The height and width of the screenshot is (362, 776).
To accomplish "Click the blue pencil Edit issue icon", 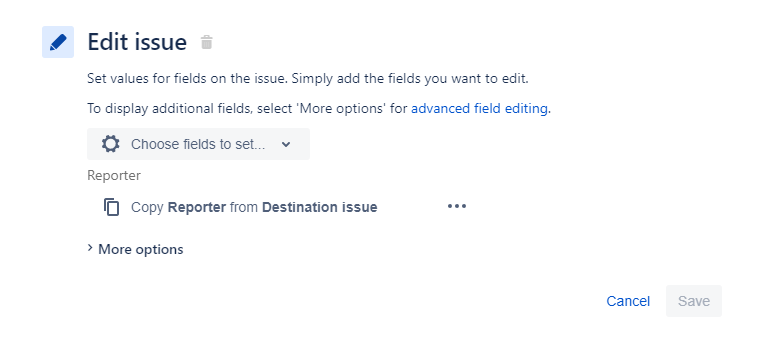I will (x=58, y=42).
